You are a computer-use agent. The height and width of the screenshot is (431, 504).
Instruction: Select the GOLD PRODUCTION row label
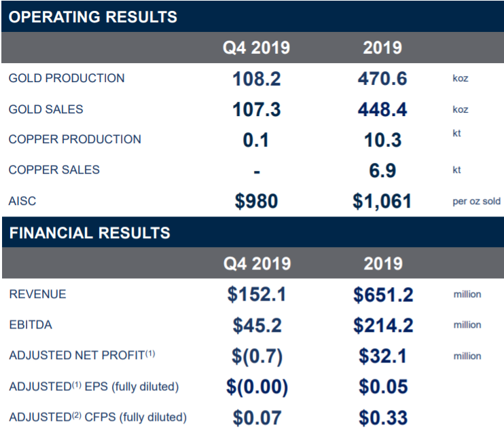[x=67, y=78]
